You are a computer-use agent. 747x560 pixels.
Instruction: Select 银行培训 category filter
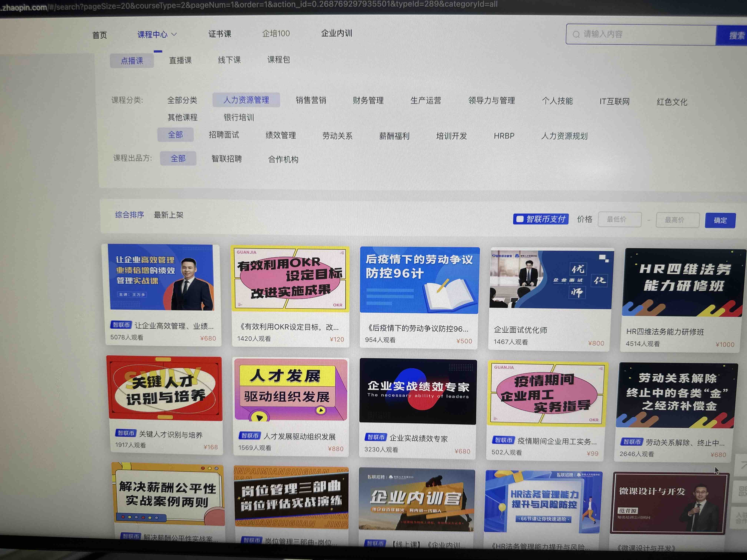point(239,117)
